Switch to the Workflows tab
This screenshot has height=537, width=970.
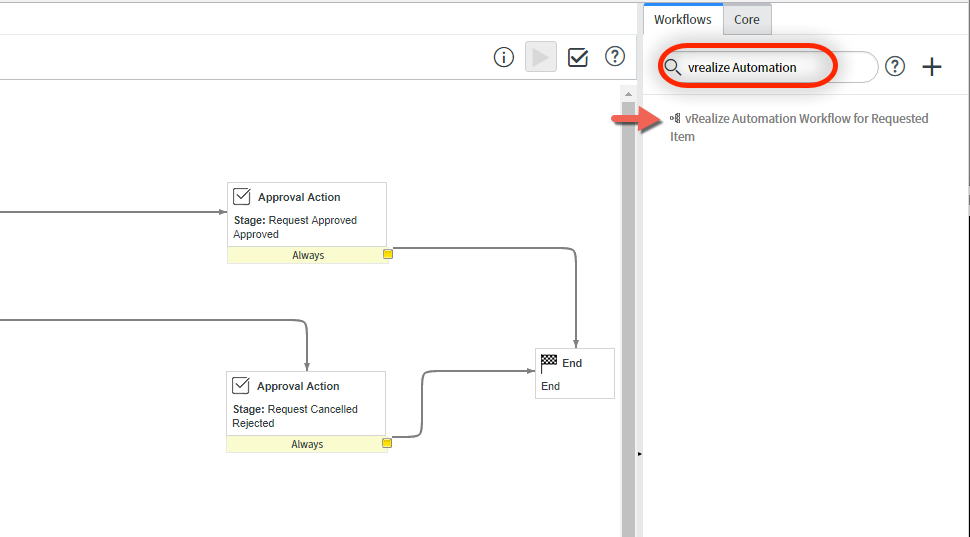click(x=682, y=19)
